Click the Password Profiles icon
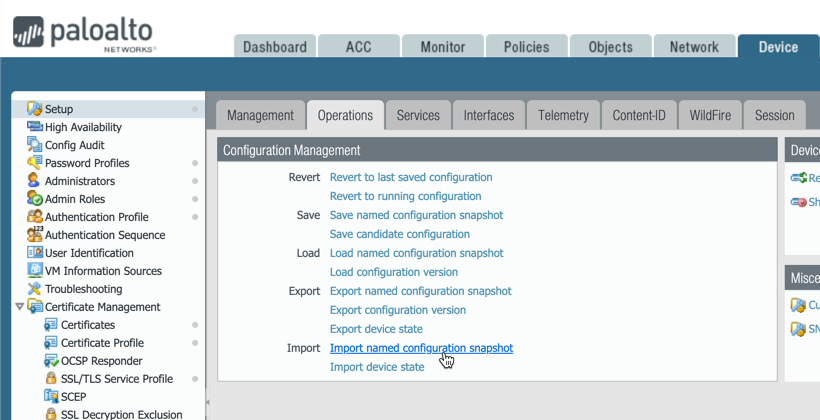 [35, 163]
